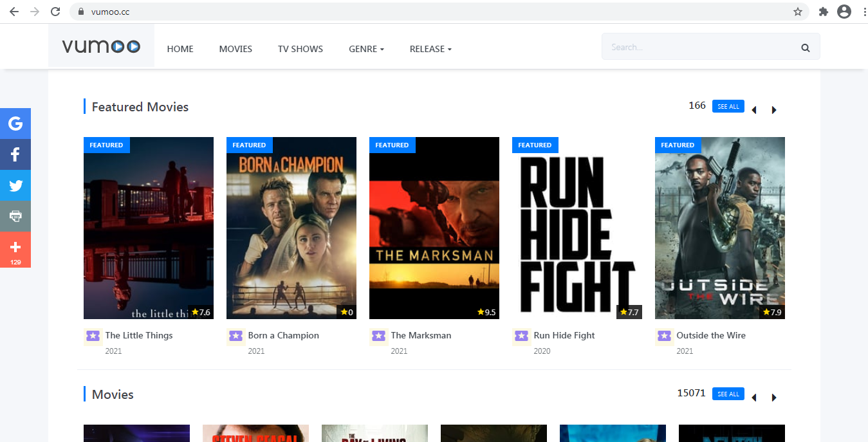868x442 pixels.
Task: Share via the Twitter sidebar icon
Action: click(x=15, y=185)
